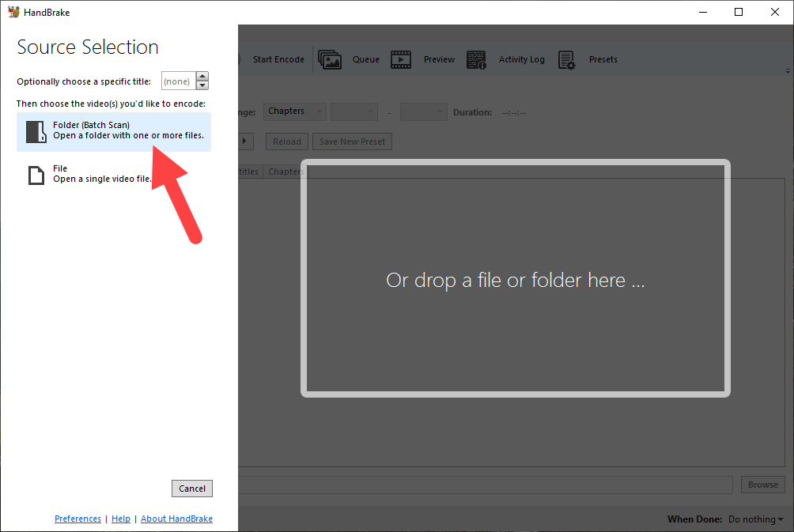Screen dimensions: 794x532
Task: Click the Presets toolbar label
Action: [603, 59]
